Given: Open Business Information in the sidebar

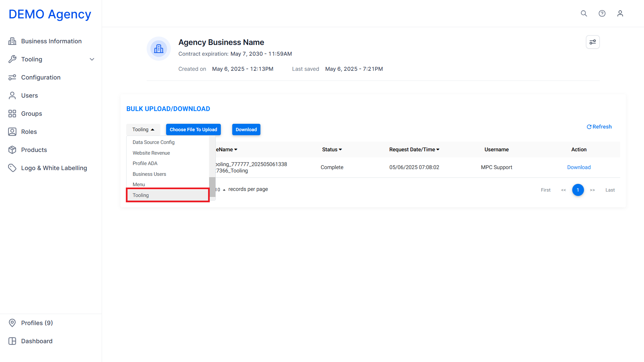Looking at the screenshot, I should tap(51, 41).
